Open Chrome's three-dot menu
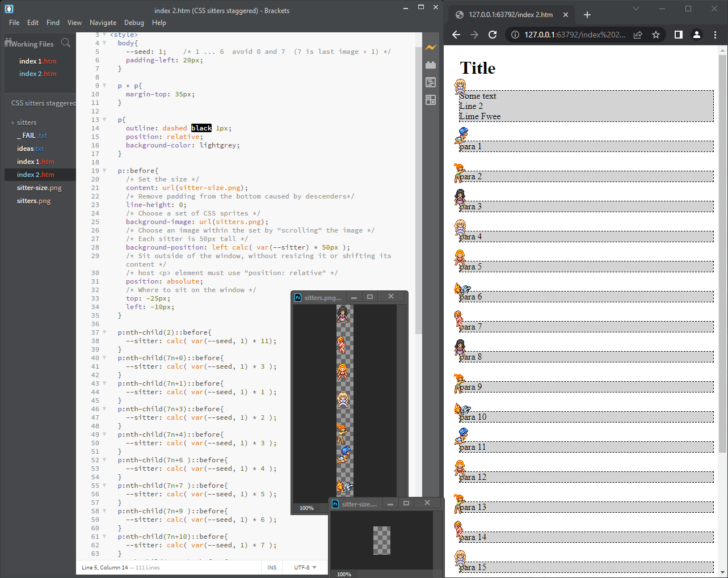The image size is (728, 578). [x=715, y=35]
